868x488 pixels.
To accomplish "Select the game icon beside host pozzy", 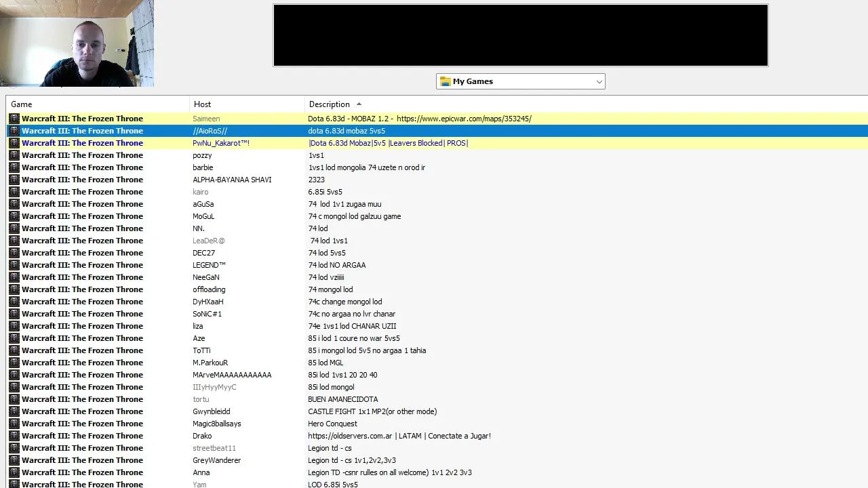I will [x=14, y=155].
